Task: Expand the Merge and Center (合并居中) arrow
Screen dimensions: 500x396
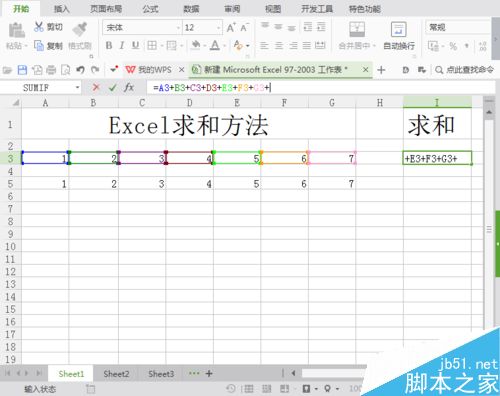Action: point(374,45)
